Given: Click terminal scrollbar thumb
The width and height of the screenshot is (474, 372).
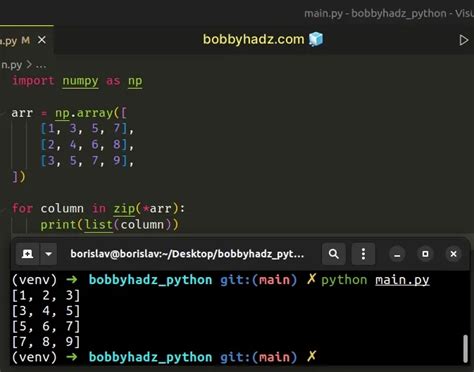Looking at the screenshot, I should (x=465, y=349).
